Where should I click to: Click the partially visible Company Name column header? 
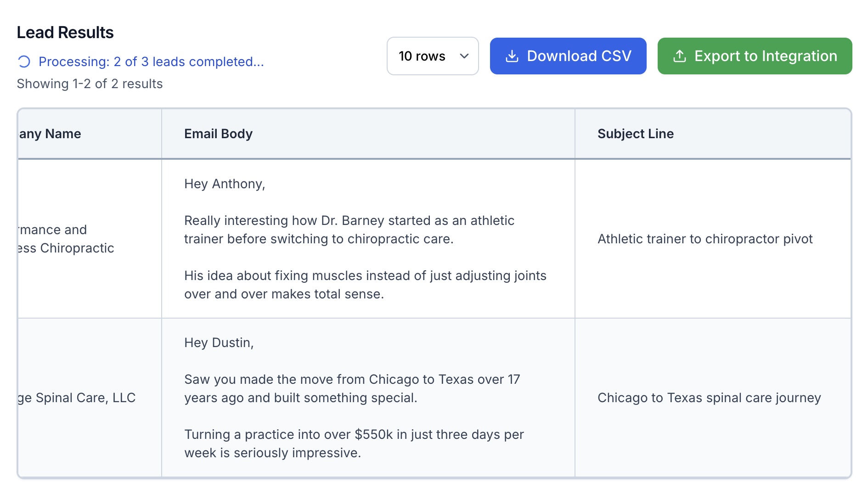[50, 134]
